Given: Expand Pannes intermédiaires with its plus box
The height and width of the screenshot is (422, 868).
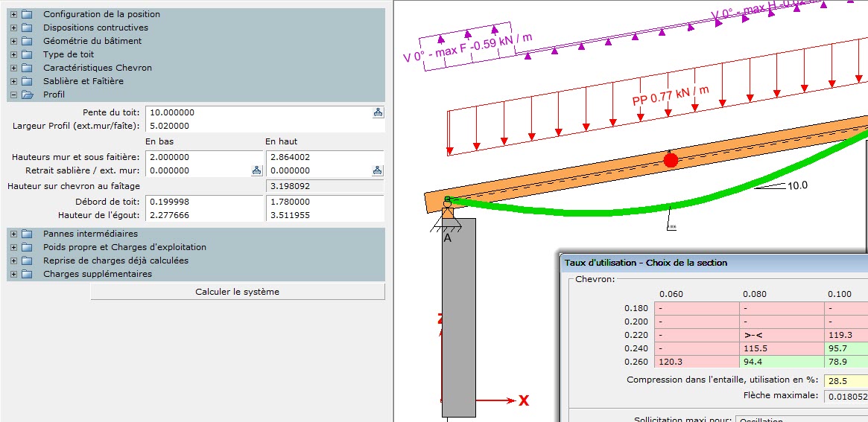Looking at the screenshot, I should click(x=13, y=234).
